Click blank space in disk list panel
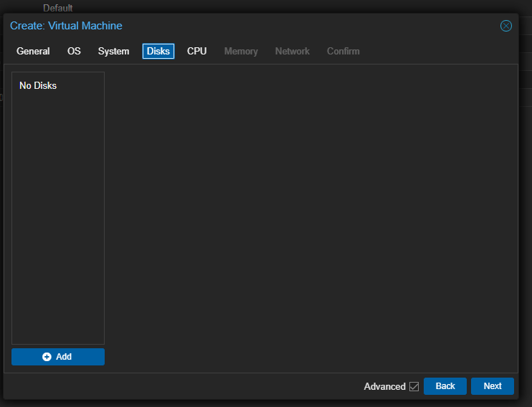Viewport: 532px width, 407px height. (x=57, y=215)
